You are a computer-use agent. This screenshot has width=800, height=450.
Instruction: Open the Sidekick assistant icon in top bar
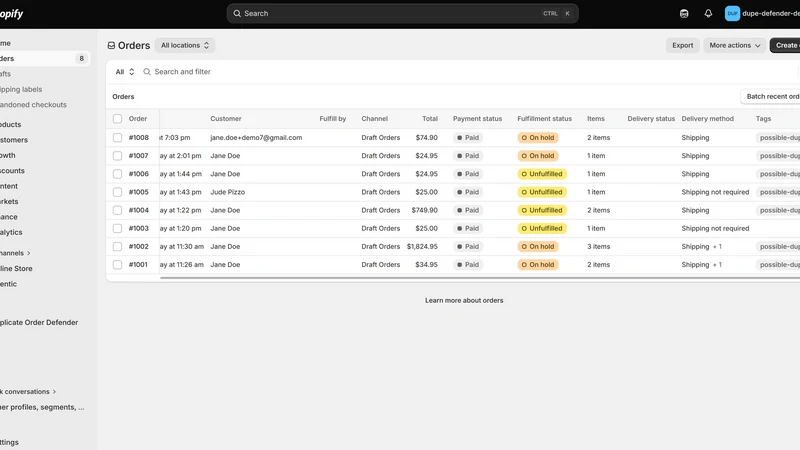[x=684, y=14]
